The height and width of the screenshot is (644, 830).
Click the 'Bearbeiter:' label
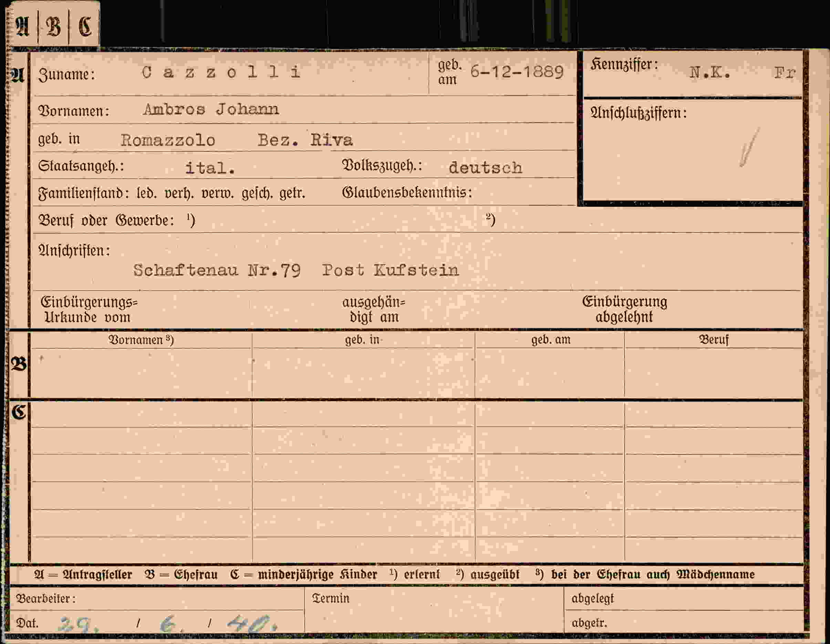(45, 599)
